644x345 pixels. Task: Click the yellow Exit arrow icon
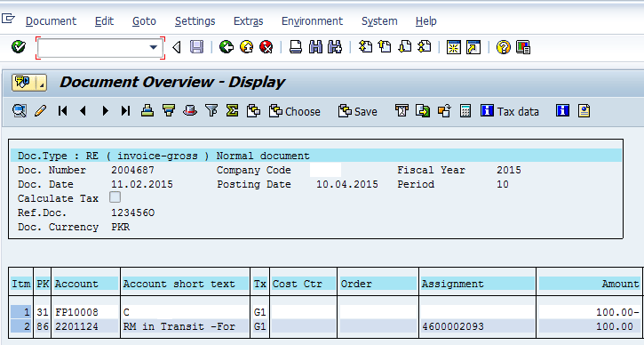246,47
